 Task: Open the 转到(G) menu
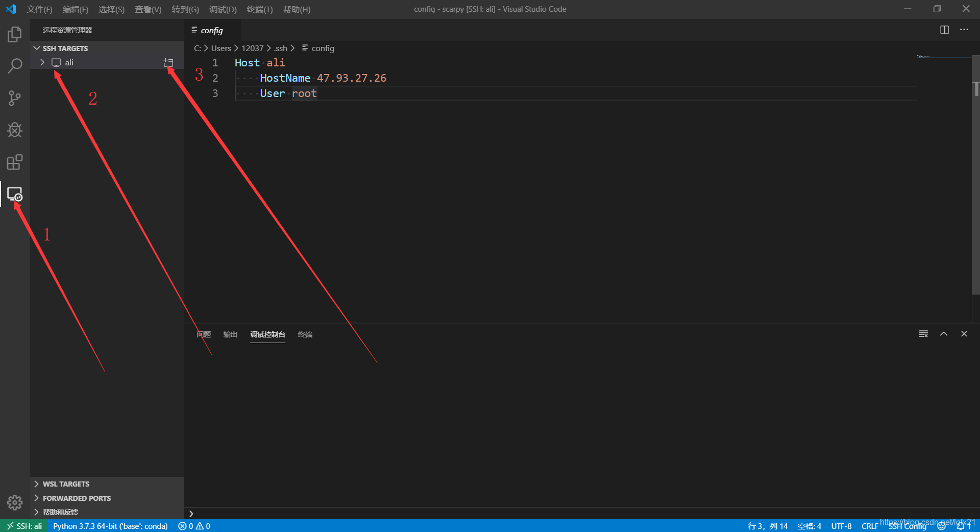coord(185,9)
